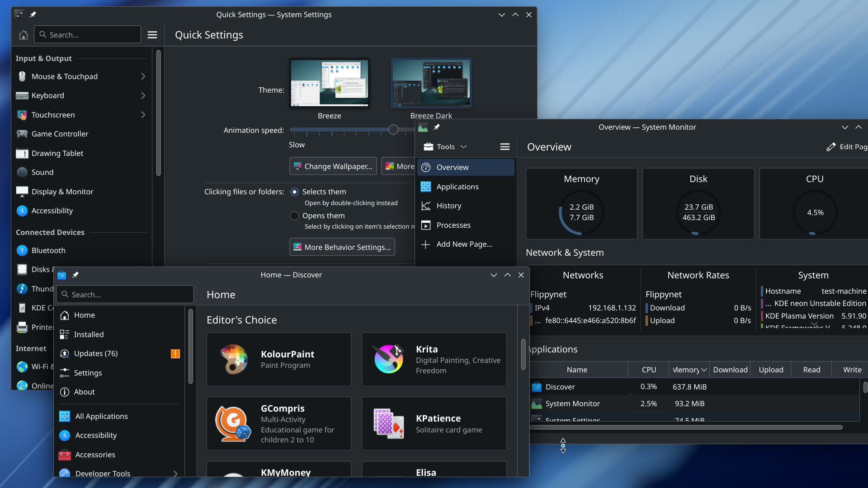Click the History chart icon

tap(426, 206)
